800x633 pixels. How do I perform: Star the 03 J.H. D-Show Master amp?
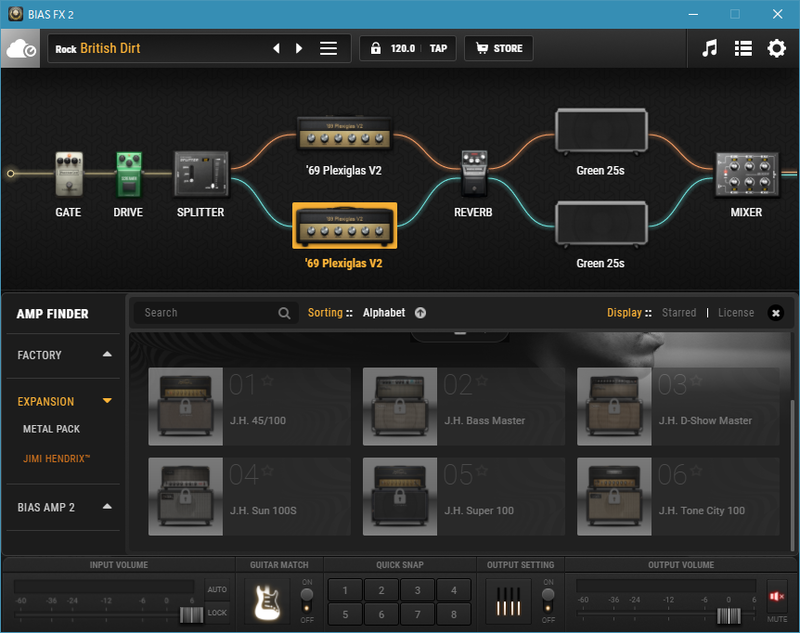click(696, 380)
